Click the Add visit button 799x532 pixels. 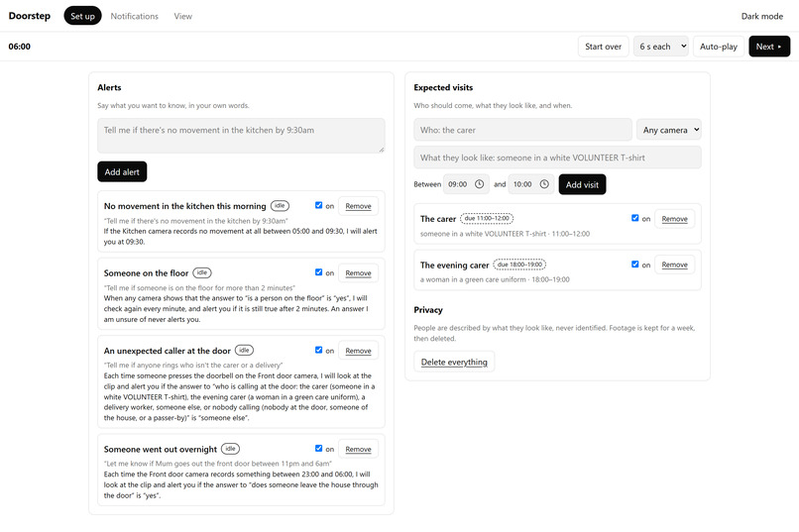click(582, 184)
